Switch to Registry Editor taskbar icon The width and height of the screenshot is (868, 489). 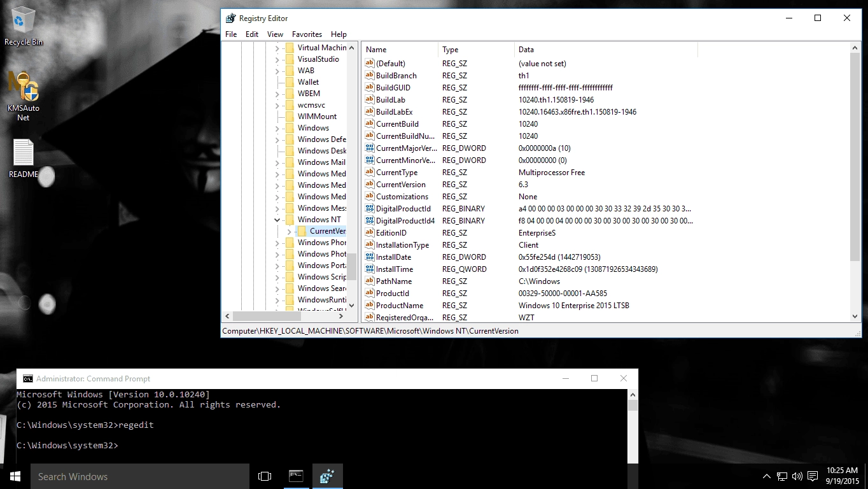click(327, 476)
